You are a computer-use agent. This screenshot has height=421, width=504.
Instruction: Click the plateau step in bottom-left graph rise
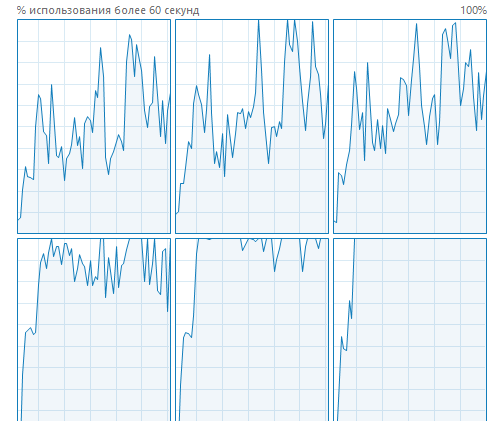pos(30,331)
